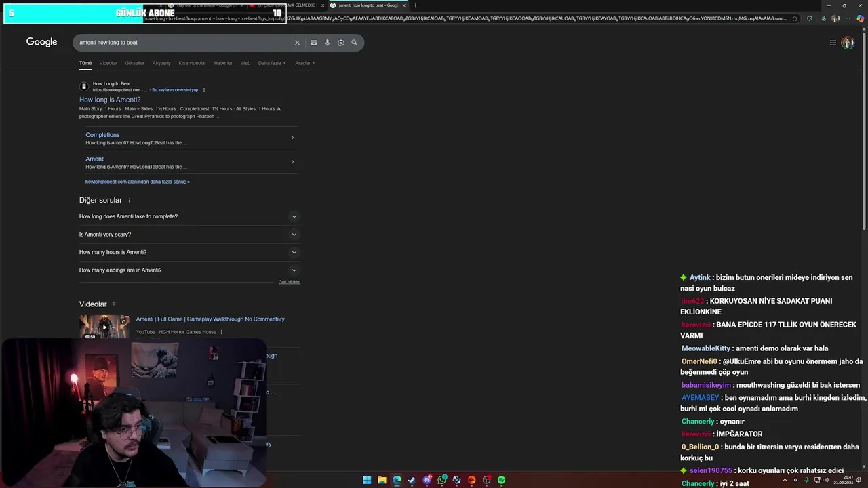Open more options for How Long to Beat result

(203, 90)
